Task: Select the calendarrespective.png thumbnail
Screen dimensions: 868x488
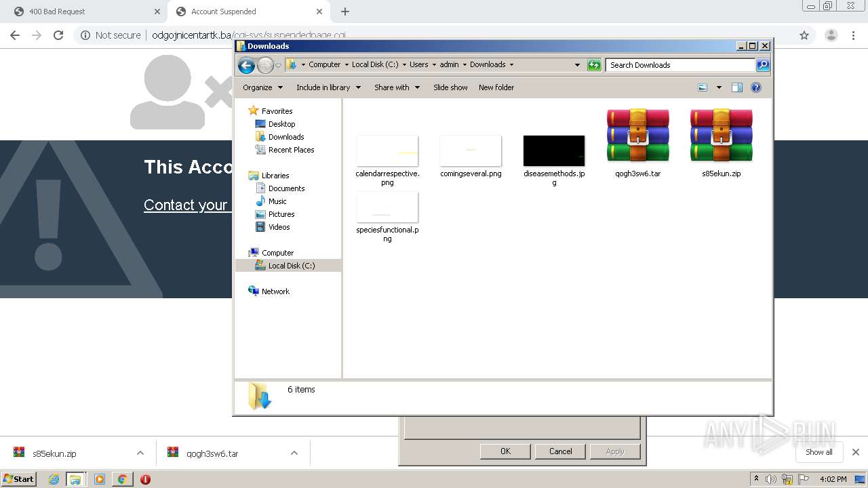Action: tap(387, 150)
